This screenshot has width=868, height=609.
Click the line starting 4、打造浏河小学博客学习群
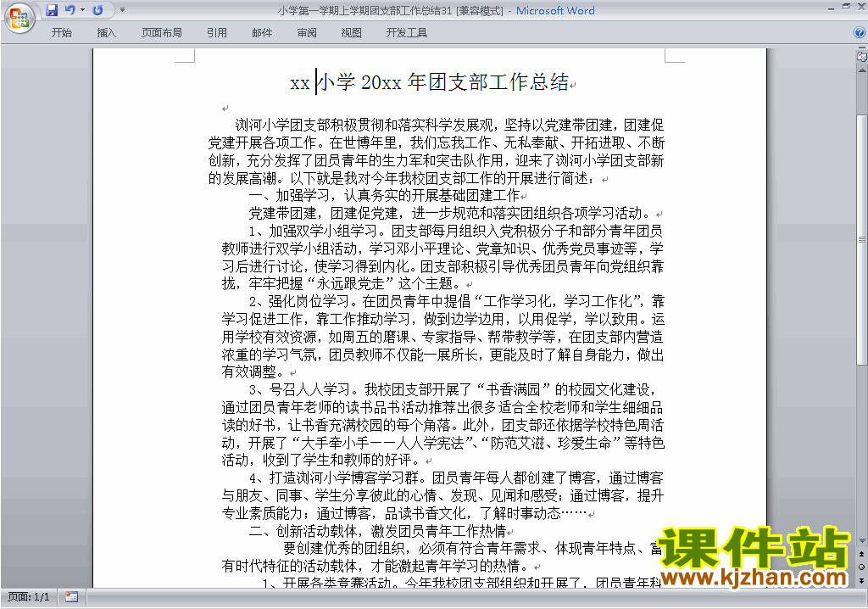(456, 478)
